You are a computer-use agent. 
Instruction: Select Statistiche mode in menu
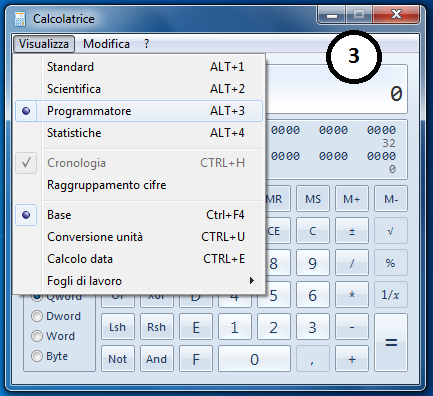(x=139, y=133)
